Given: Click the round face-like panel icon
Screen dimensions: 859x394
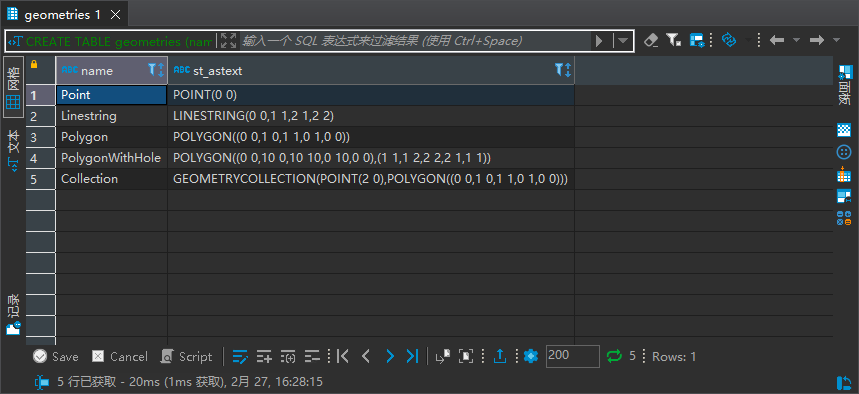Looking at the screenshot, I should pos(844,152).
